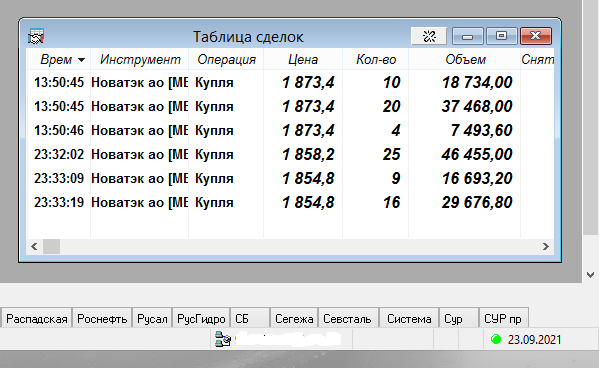Click the green connection indicator
This screenshot has height=368, width=601.
tap(496, 339)
